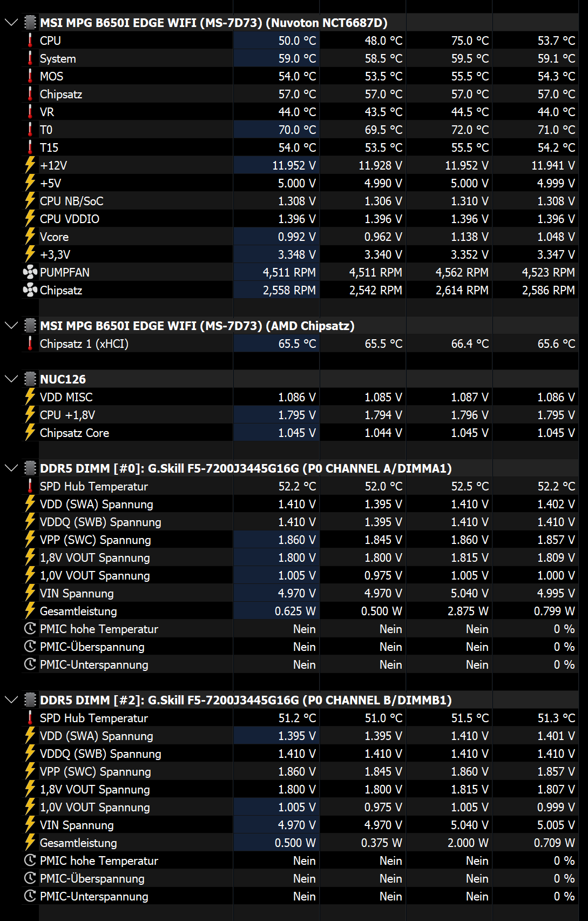Collapse the AMD Chipsatz sensor group
The image size is (588, 921).
(x=11, y=326)
